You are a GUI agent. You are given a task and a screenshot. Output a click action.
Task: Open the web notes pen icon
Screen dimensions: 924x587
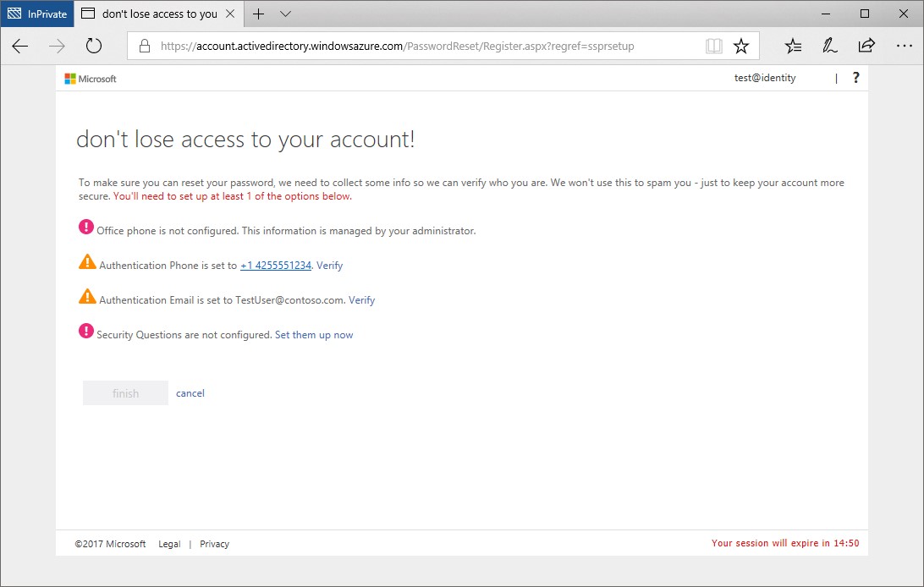coord(830,46)
